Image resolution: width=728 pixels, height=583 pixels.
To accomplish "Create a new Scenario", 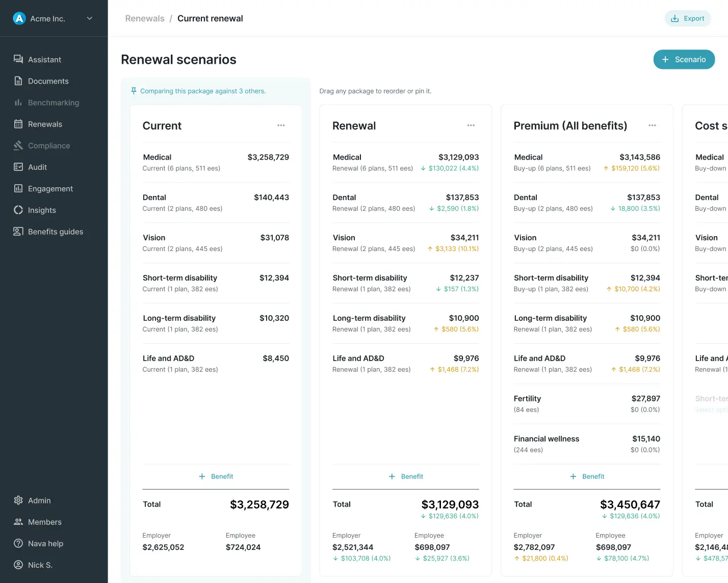I will tap(684, 59).
